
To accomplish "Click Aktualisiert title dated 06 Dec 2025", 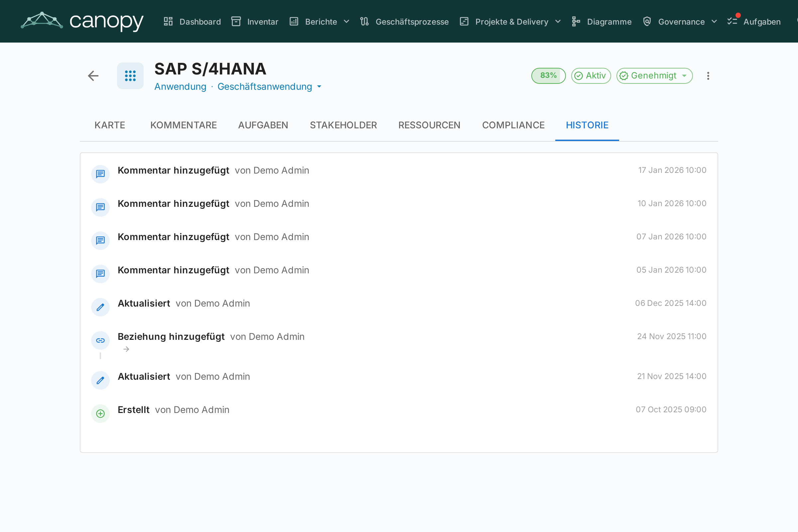I will (144, 303).
